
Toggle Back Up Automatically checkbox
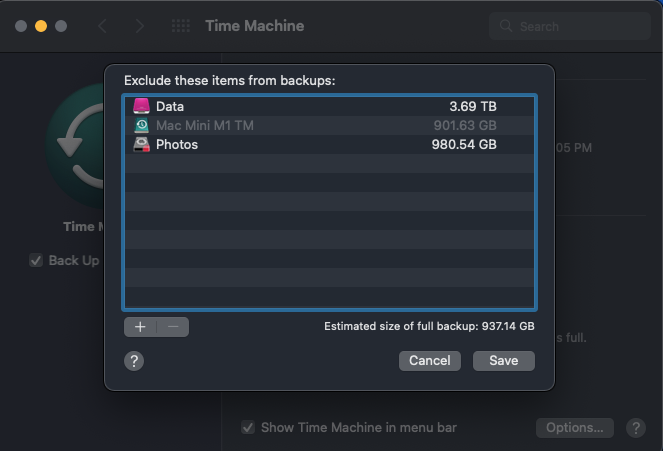(x=37, y=261)
